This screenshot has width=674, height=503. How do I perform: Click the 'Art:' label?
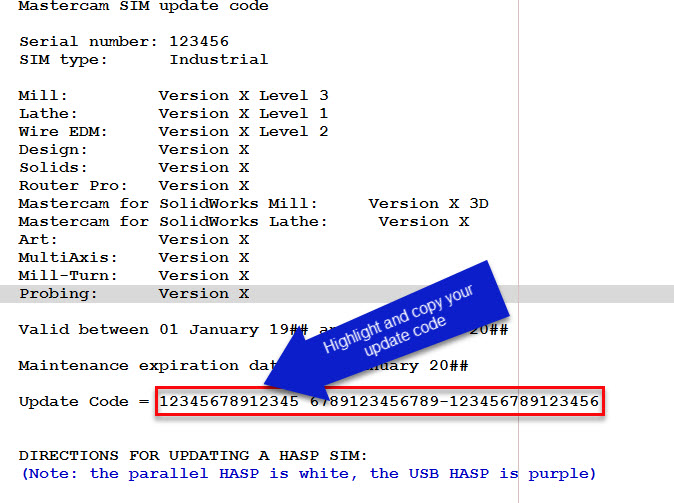pos(38,240)
